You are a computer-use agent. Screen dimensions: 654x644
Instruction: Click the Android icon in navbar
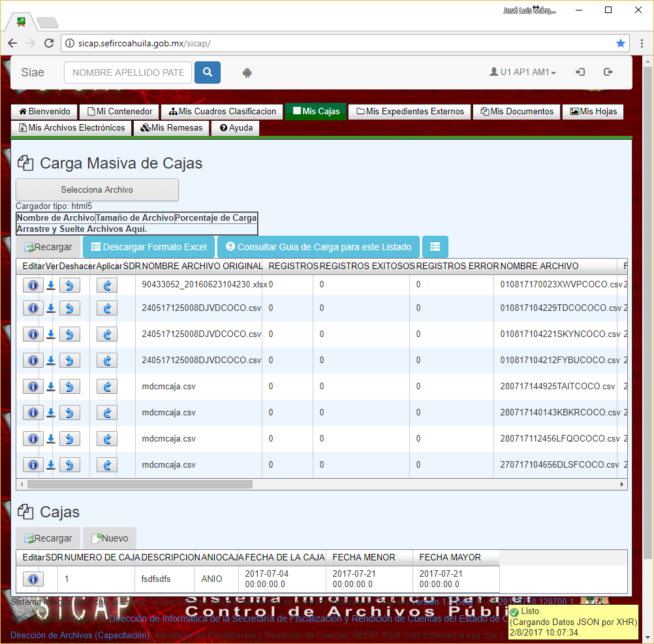[x=247, y=72]
